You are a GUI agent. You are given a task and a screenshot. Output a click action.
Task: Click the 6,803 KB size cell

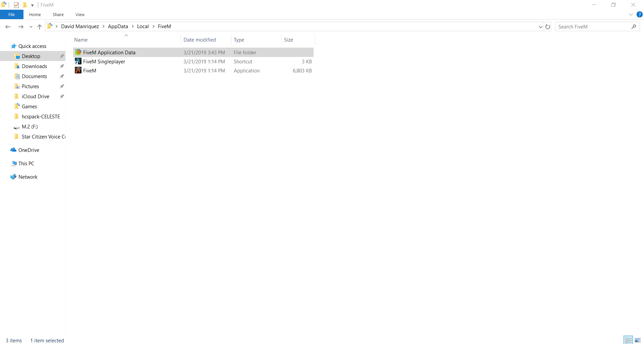pos(302,71)
